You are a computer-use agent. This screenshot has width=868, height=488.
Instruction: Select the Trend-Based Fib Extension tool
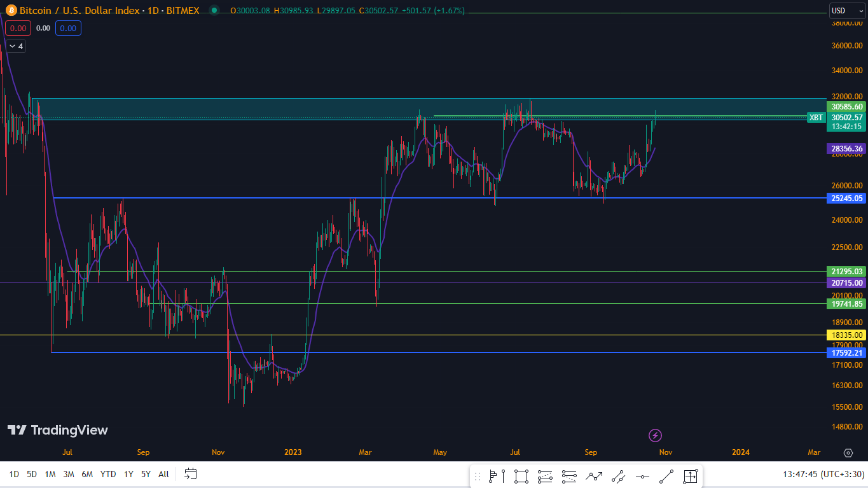(570, 476)
